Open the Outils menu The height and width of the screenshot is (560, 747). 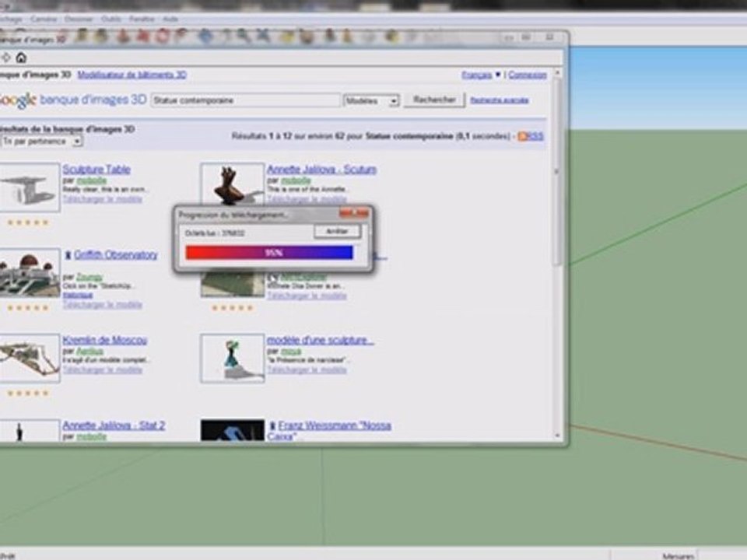[111, 19]
